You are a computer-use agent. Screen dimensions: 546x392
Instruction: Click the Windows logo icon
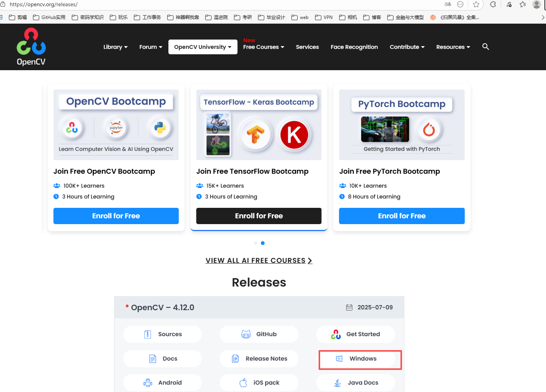tap(339, 359)
